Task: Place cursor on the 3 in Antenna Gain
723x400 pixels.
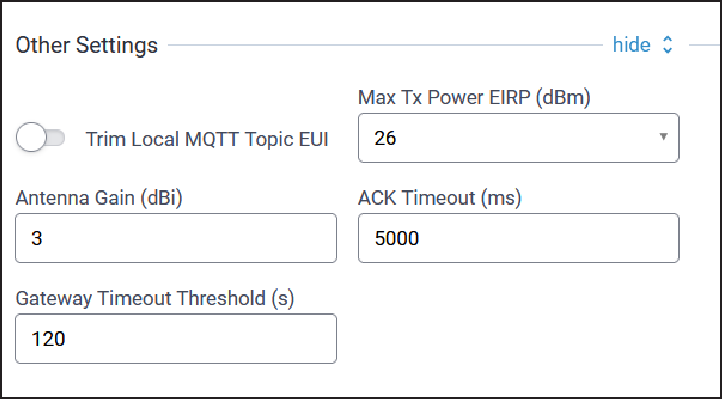Action: tap(38, 240)
